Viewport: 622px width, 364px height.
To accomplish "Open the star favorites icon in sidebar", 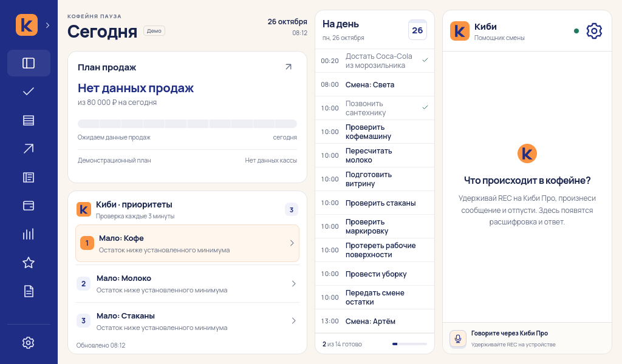I will [x=29, y=263].
